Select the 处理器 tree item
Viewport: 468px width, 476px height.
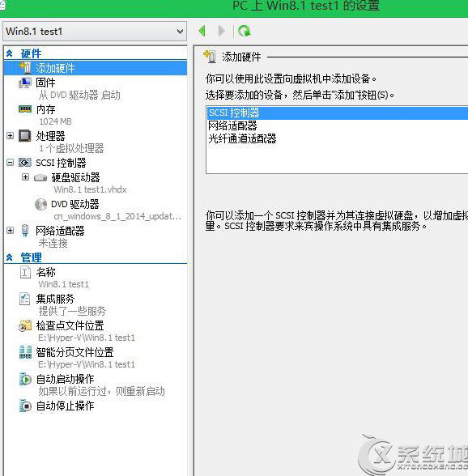pos(50,136)
